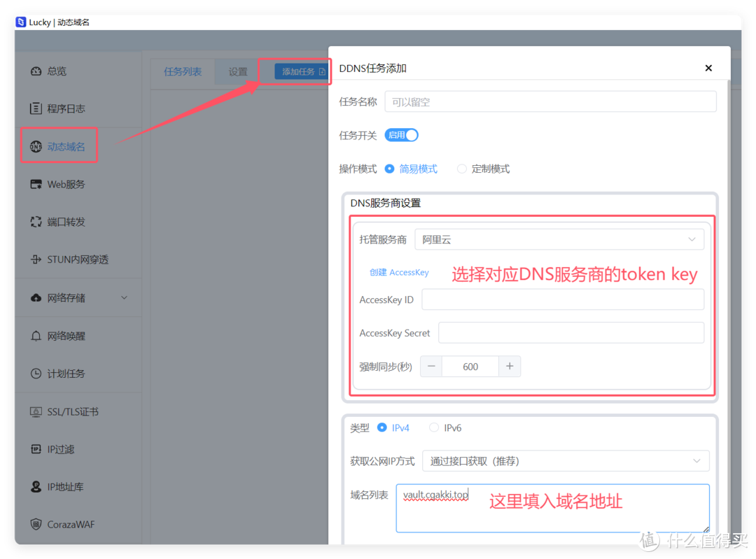The width and height of the screenshot is (756, 559).
Task: Switch to the 任务列表 tab
Action: pos(183,71)
